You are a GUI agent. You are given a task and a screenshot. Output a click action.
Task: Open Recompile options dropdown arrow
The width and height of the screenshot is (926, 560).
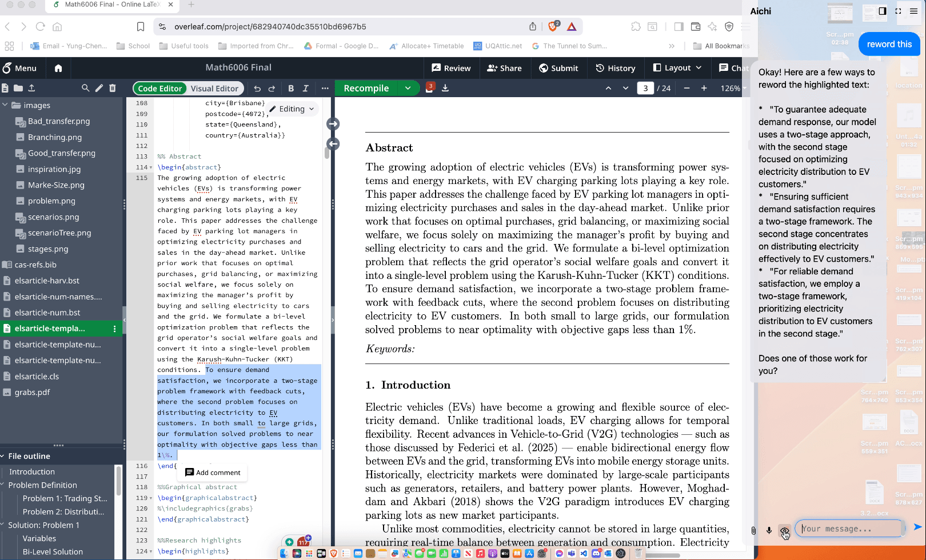pyautogui.click(x=408, y=88)
